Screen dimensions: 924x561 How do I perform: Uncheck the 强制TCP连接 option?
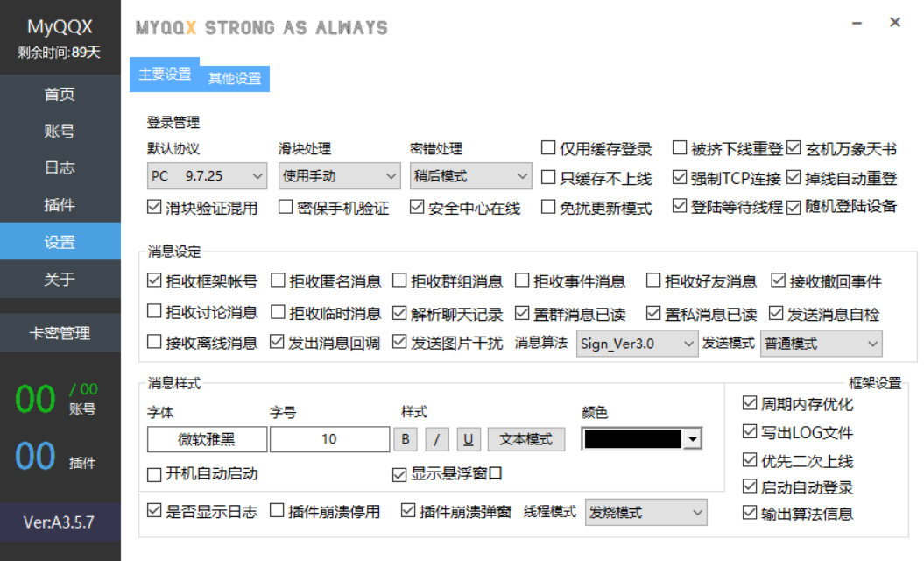coord(681,178)
